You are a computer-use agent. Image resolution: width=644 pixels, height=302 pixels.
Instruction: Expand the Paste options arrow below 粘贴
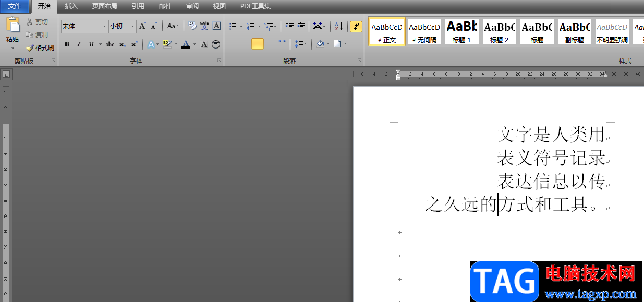13,48
